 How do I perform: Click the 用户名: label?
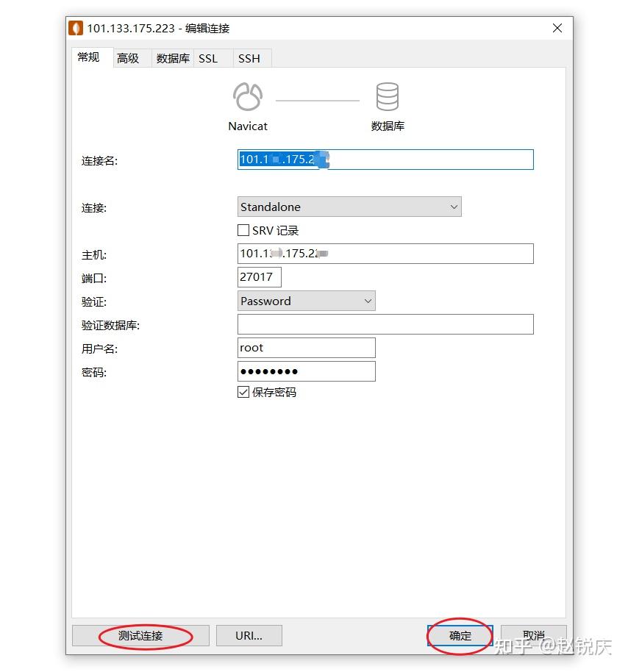[x=99, y=348]
